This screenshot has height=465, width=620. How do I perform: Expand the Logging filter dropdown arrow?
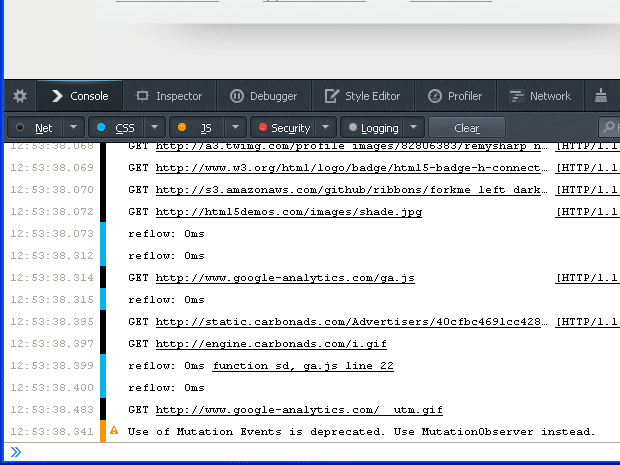click(414, 127)
